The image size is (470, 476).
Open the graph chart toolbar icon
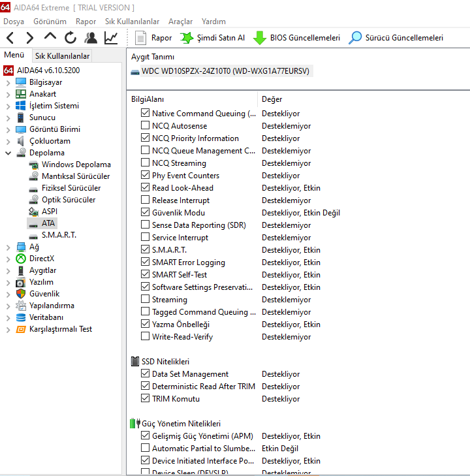point(111,38)
